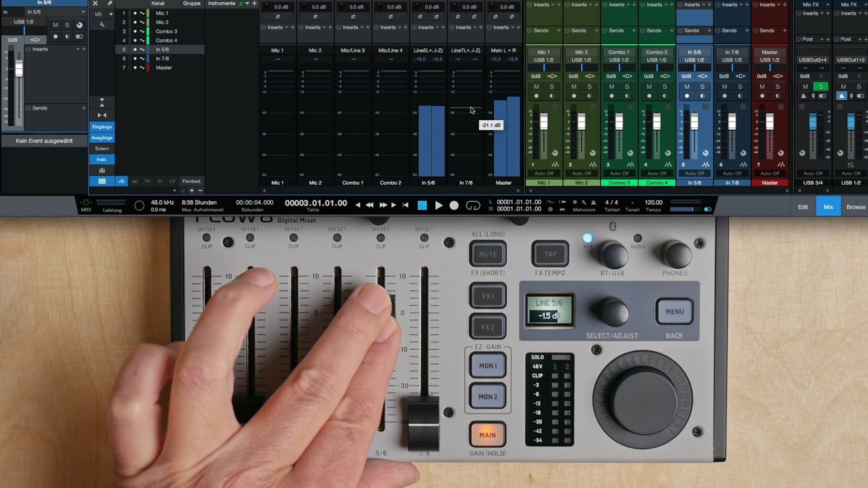The image size is (868, 488).
Task: Hide Mic 1 with its visibility dot
Action: tap(135, 13)
